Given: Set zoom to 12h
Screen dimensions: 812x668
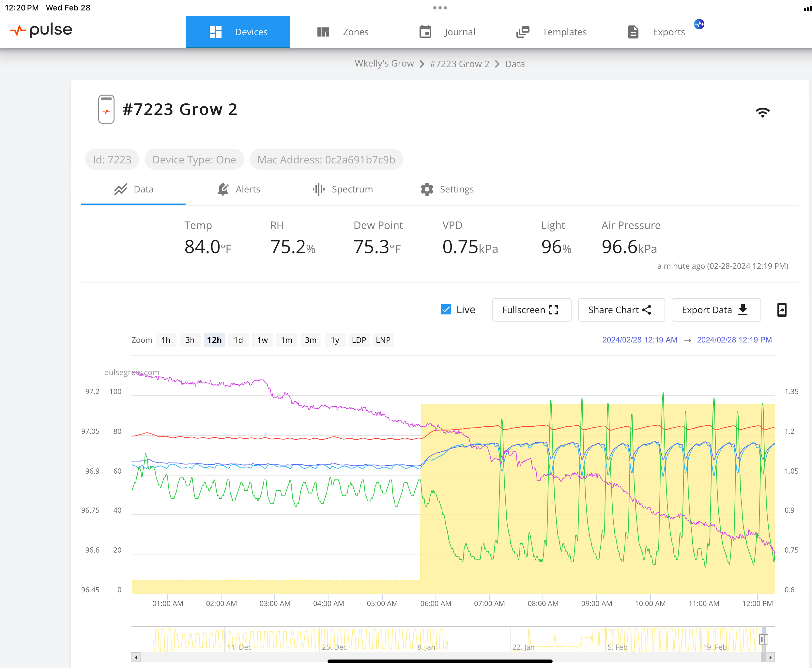Looking at the screenshot, I should coord(214,340).
